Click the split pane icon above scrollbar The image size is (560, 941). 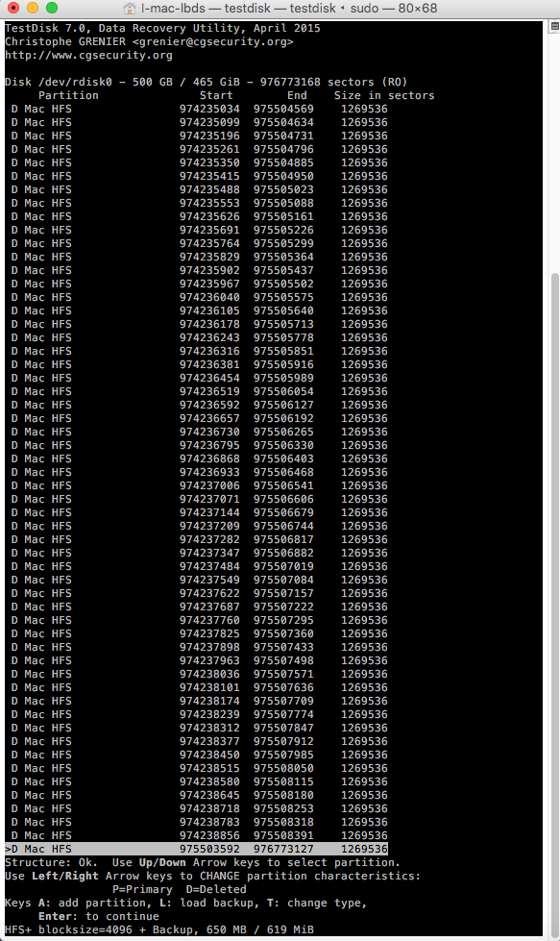(554, 26)
